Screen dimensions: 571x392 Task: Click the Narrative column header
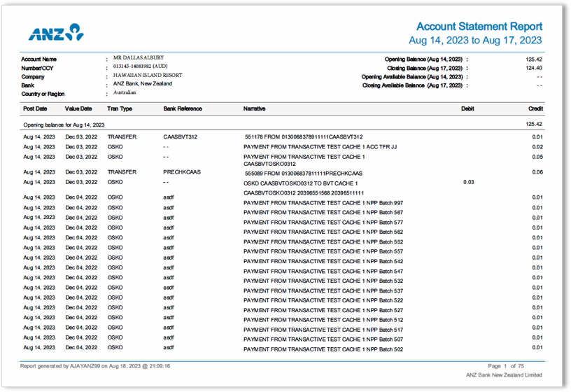(254, 109)
